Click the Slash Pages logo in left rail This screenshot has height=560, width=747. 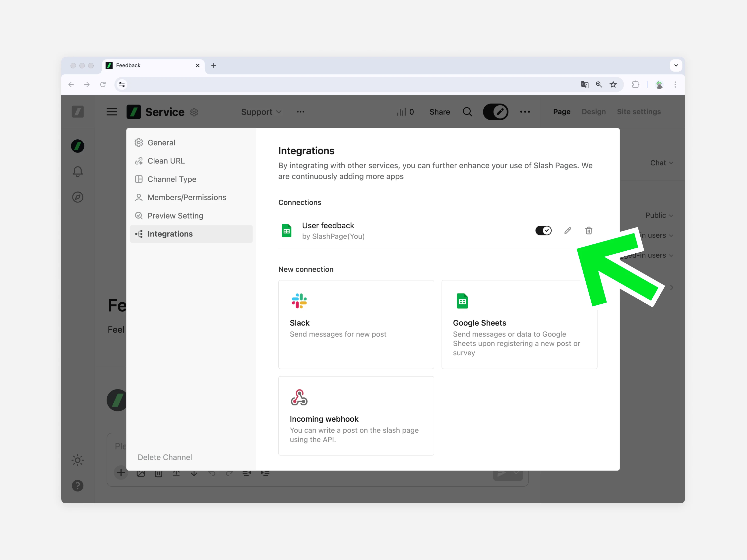pos(78,112)
